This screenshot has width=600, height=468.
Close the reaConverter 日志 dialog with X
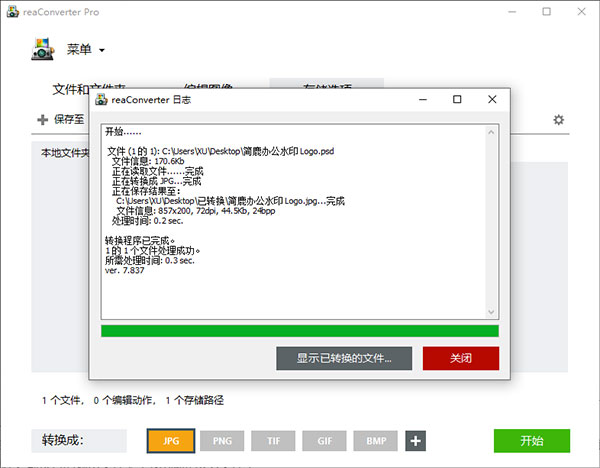[492, 99]
